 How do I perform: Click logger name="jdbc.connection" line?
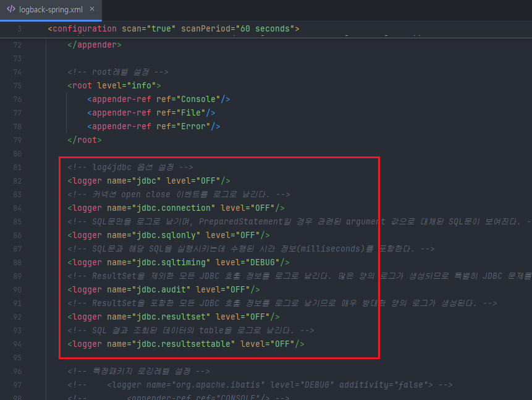(x=175, y=208)
